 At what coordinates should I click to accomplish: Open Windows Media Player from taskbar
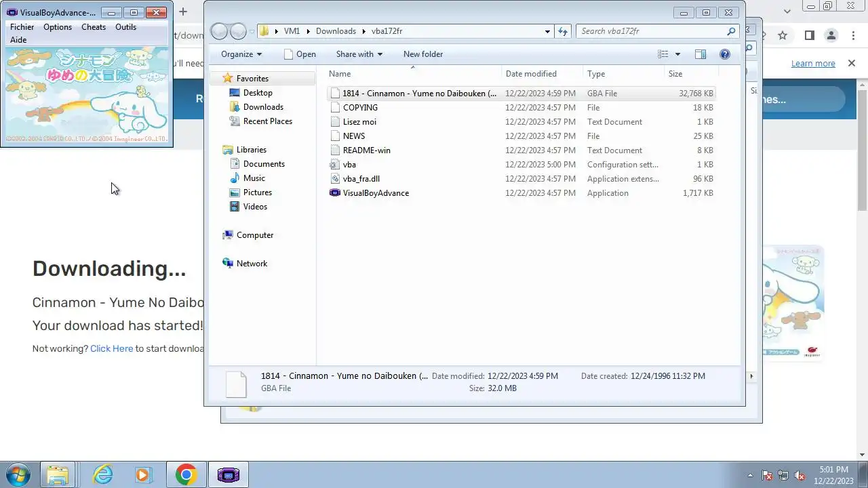pyautogui.click(x=142, y=475)
